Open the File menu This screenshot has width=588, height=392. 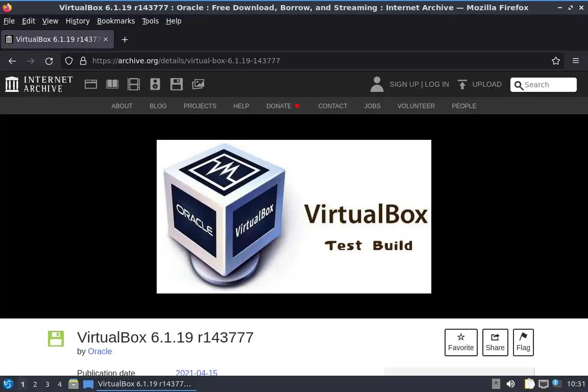[9, 21]
